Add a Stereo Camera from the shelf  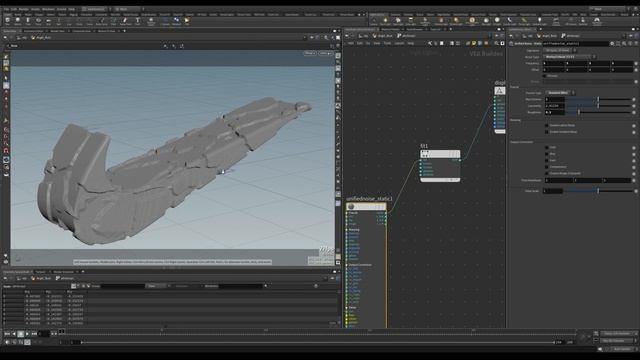[556, 21]
